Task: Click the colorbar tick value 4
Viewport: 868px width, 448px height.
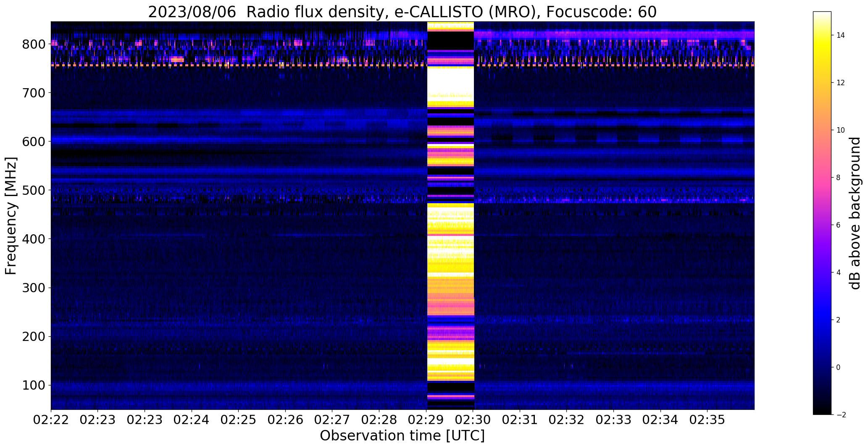Action: [838, 272]
